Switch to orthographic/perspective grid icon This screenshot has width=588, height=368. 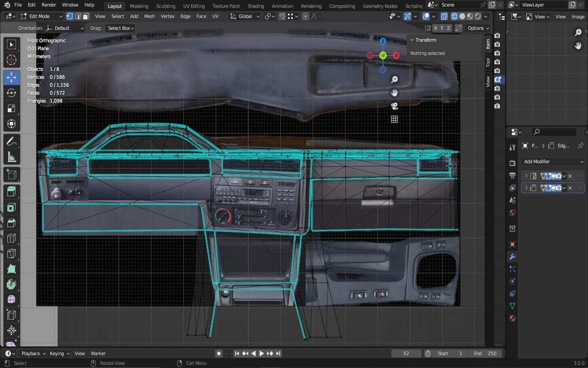(x=394, y=119)
